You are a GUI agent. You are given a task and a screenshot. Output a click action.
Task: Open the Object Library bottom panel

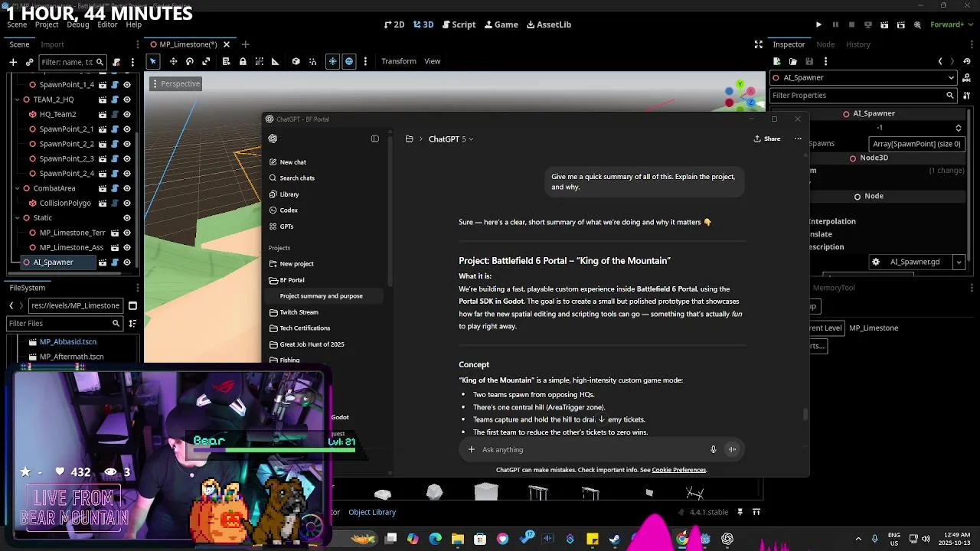click(x=372, y=512)
